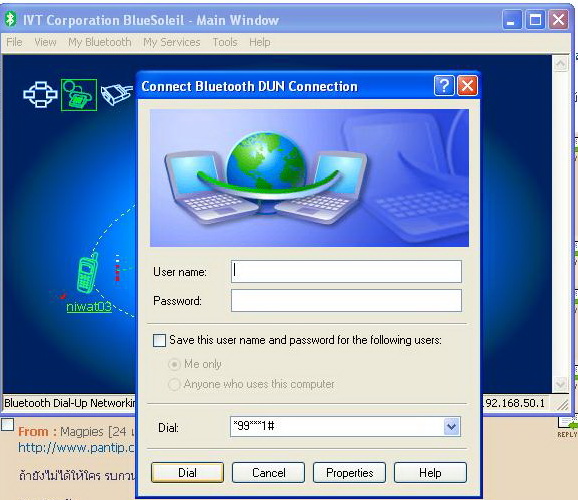Open the File menu in BlueSoleil
The image size is (578, 500).
point(14,42)
